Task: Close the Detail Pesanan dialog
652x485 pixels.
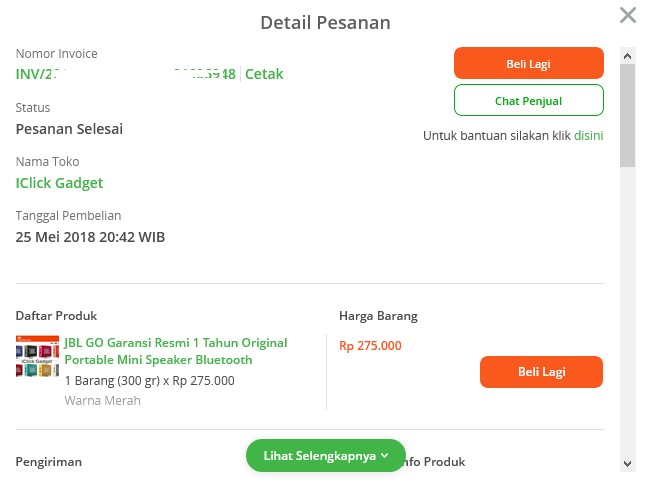Action: click(x=627, y=15)
